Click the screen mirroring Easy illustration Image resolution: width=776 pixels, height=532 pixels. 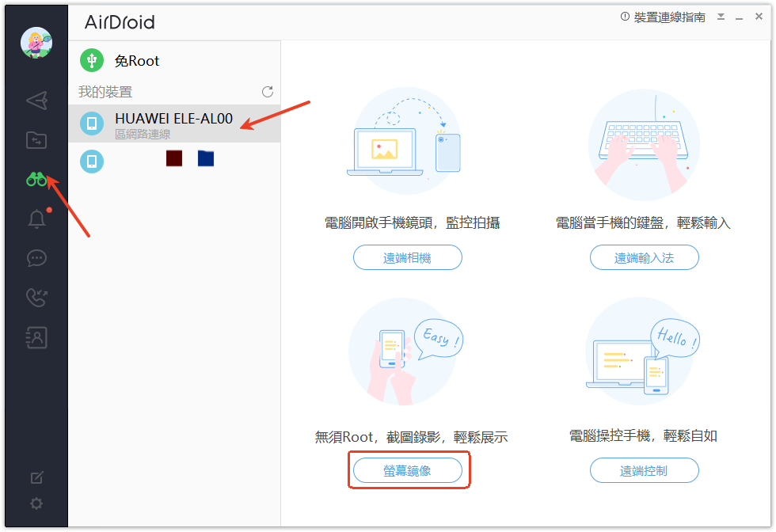(405, 351)
